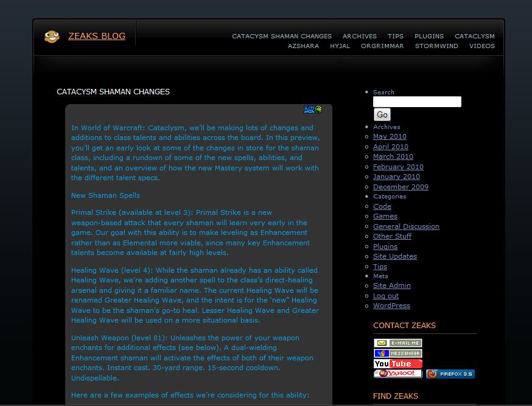Viewport: 532px width, 406px height.
Task: Click the Log out link
Action: tap(386, 296)
